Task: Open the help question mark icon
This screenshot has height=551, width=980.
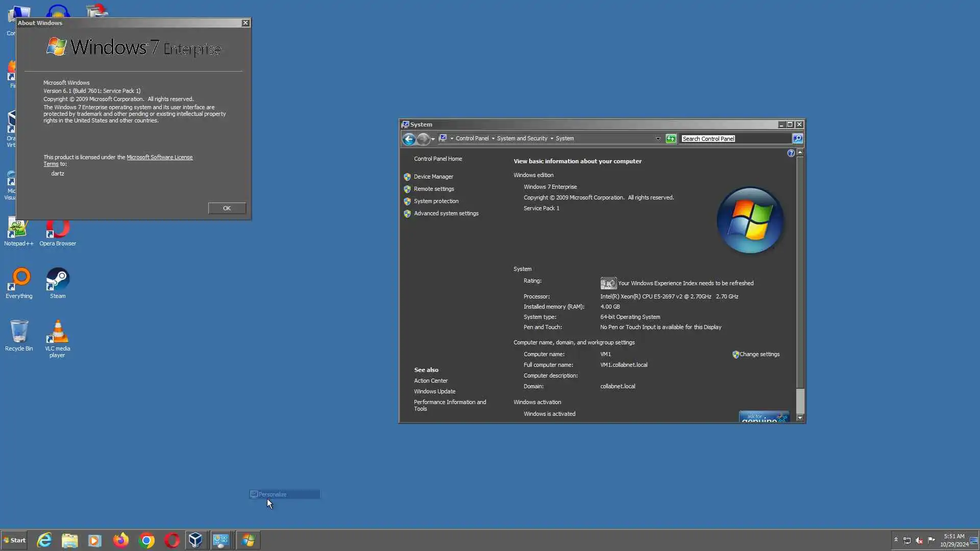Action: point(791,153)
